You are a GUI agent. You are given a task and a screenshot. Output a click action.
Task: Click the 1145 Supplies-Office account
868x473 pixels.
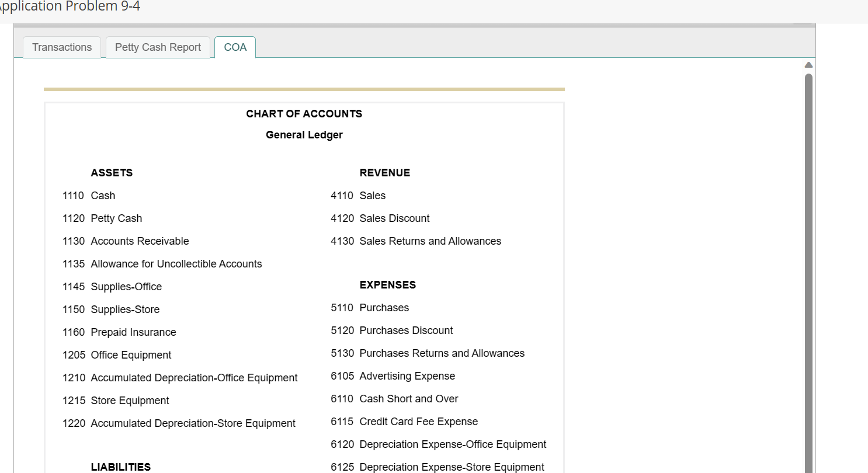point(112,287)
